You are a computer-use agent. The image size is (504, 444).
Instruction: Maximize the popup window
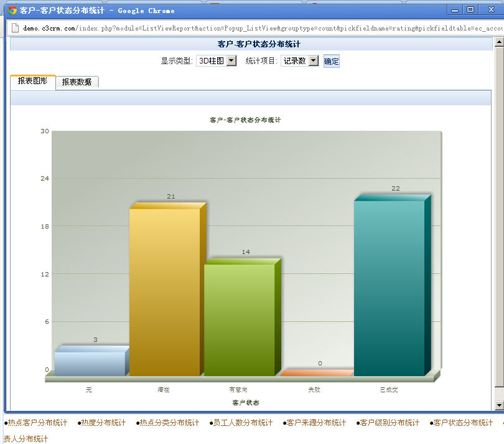[x=470, y=10]
